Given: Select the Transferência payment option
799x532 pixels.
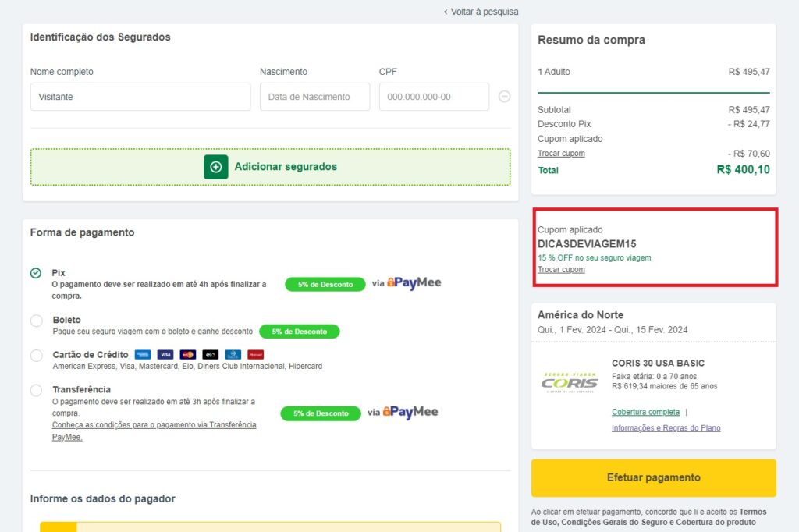Looking at the screenshot, I should tap(37, 389).
